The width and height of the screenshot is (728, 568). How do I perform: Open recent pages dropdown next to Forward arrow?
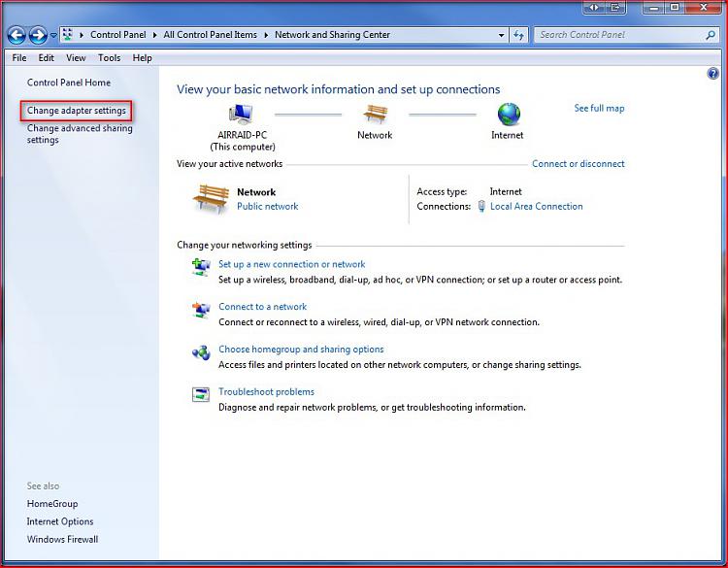(53, 35)
